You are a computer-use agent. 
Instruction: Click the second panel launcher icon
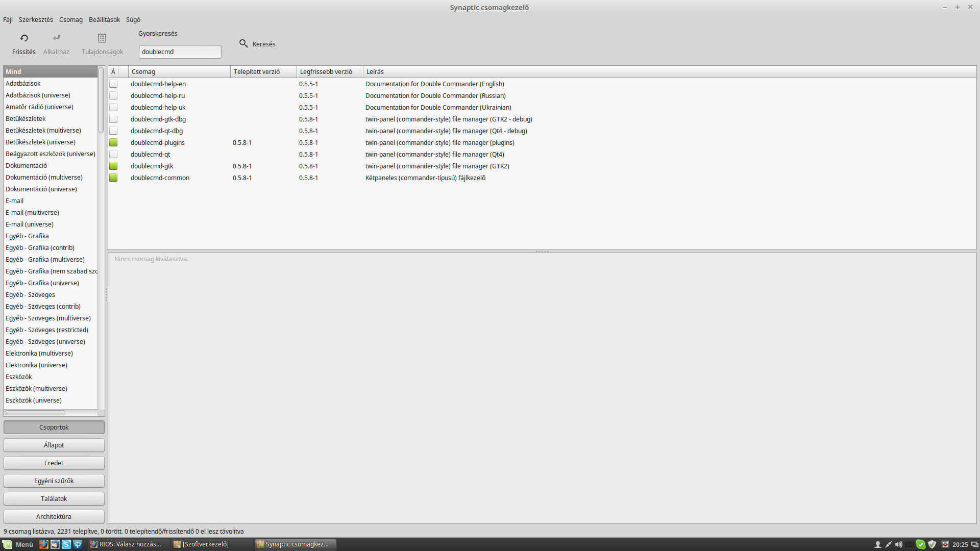[55, 544]
